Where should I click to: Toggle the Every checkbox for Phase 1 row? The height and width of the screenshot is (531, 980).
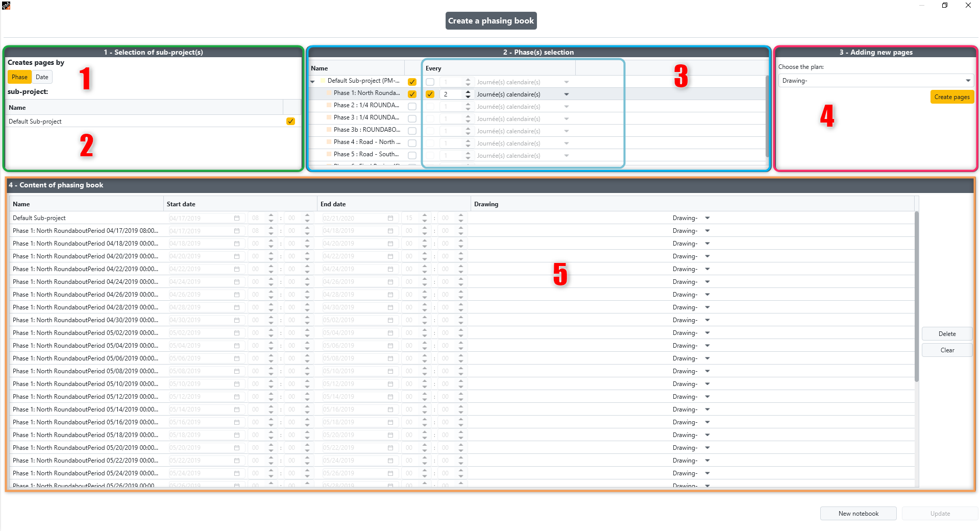(430, 94)
